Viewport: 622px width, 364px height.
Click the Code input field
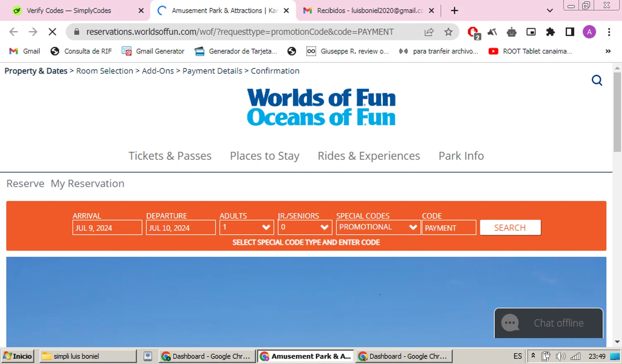point(449,228)
